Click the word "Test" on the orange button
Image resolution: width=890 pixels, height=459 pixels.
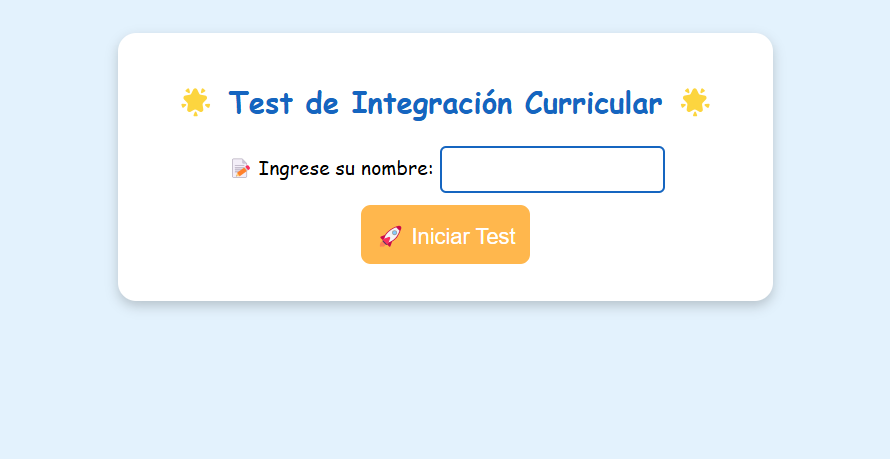click(x=495, y=236)
